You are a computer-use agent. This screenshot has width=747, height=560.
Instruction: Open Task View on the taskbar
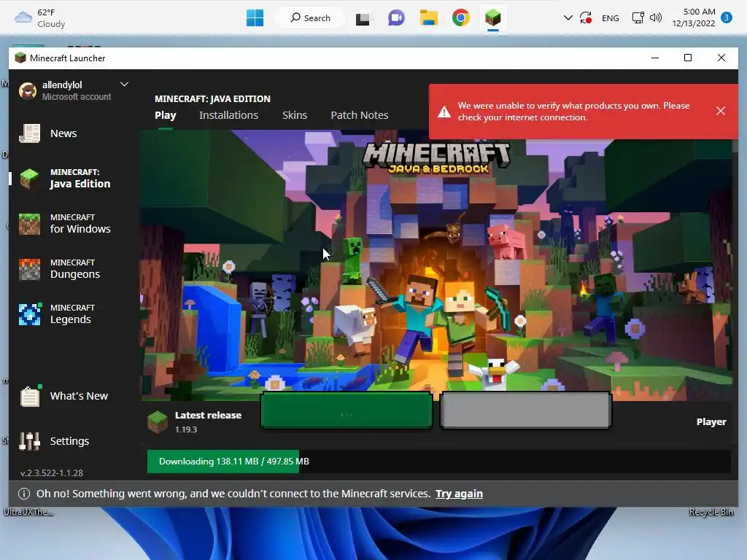[x=363, y=18]
